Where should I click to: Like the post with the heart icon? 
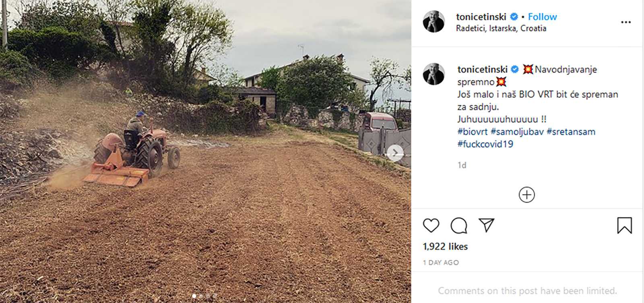click(x=431, y=225)
